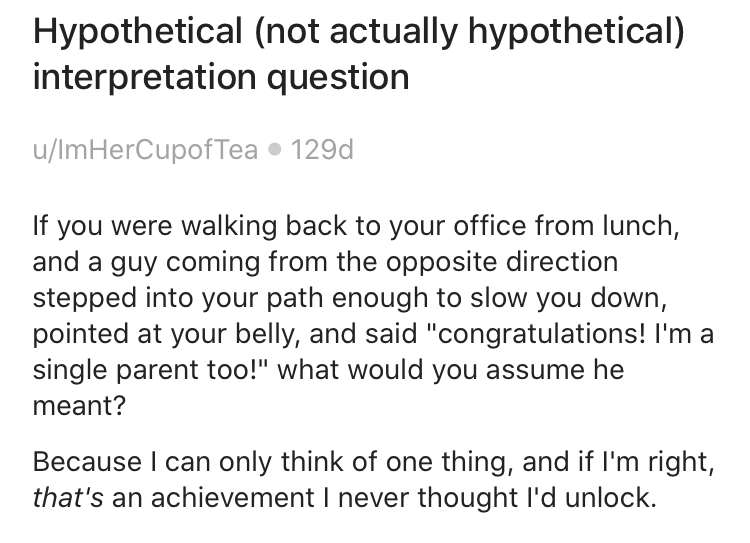Image resolution: width=750 pixels, height=543 pixels.
Task: Click the 129d post timestamp
Action: click(x=322, y=150)
